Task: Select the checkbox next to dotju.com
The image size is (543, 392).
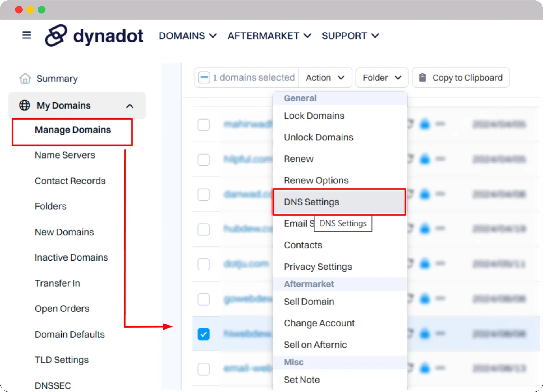Action: coord(204,264)
